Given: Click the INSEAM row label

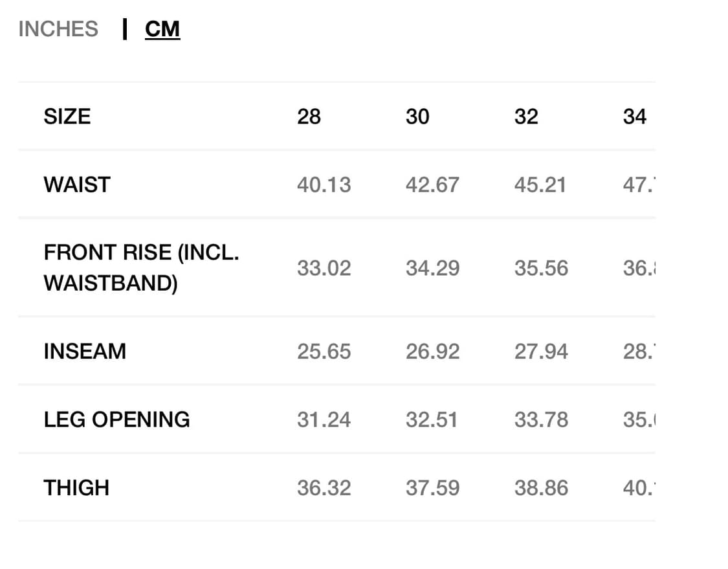Looking at the screenshot, I should (85, 351).
